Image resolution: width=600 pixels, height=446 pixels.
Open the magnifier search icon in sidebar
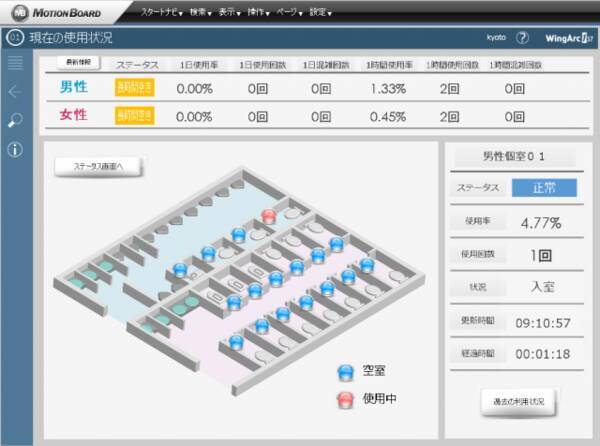(15, 121)
